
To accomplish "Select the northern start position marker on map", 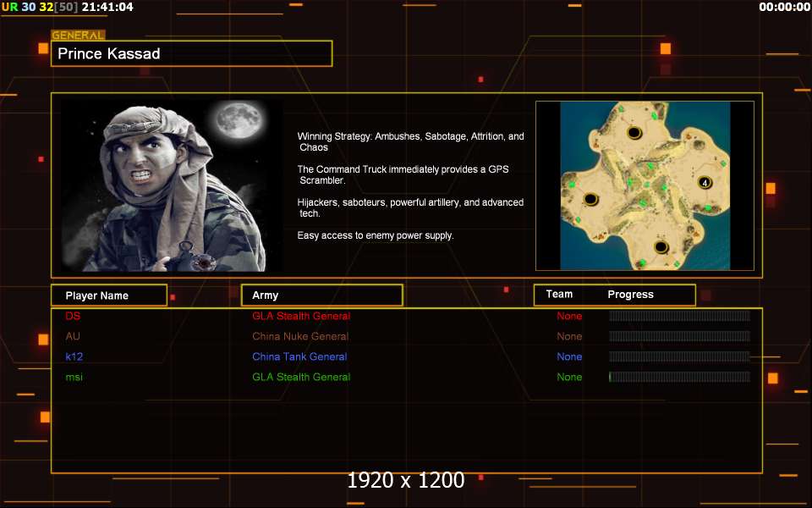I will coord(634,133).
